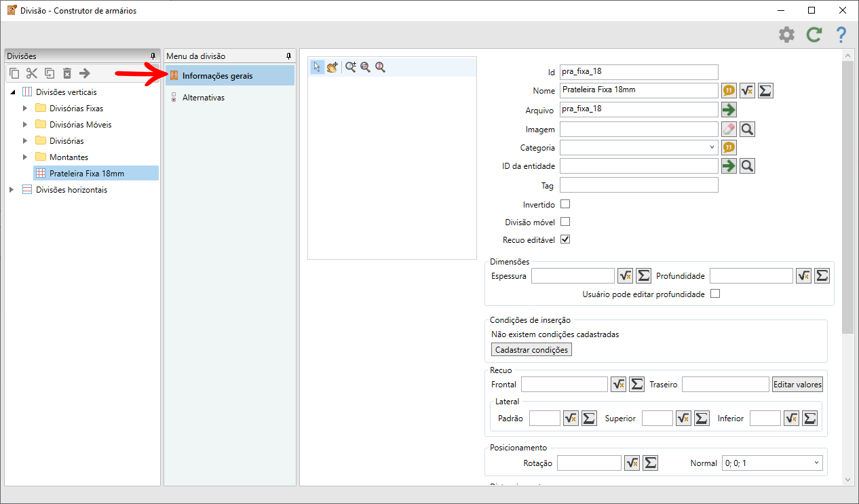Check the Divisão móvel option
Viewport: 859px width, 504px height.
point(565,222)
